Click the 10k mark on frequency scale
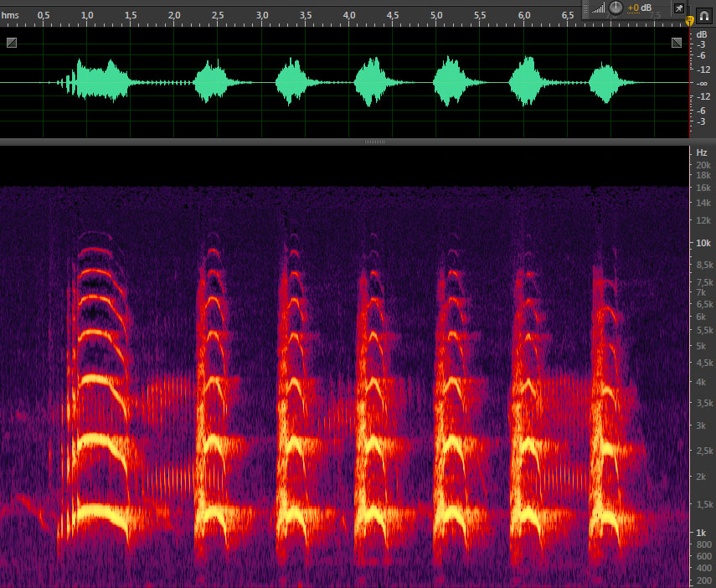Viewport: 716px width, 588px height. [703, 243]
